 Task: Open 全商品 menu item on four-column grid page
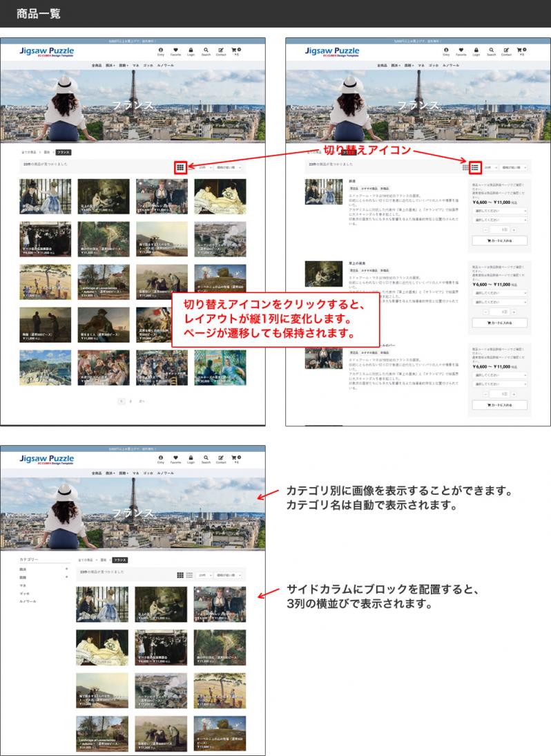tap(97, 65)
